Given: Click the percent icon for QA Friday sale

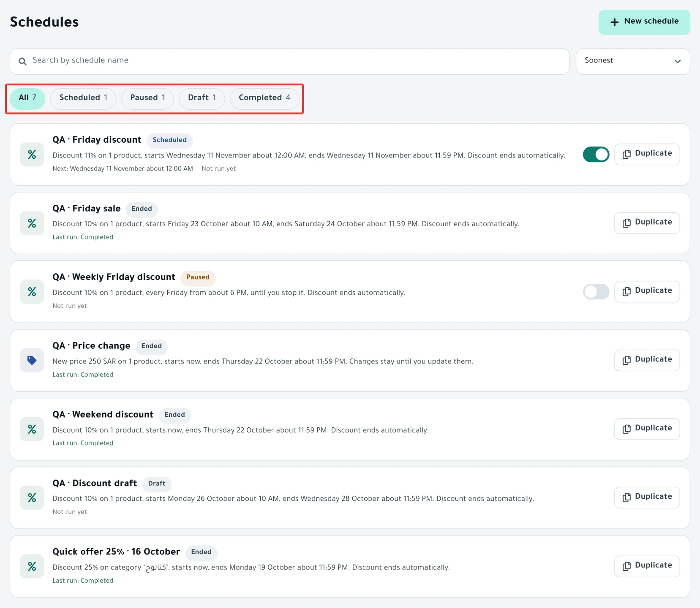Looking at the screenshot, I should coord(32,223).
